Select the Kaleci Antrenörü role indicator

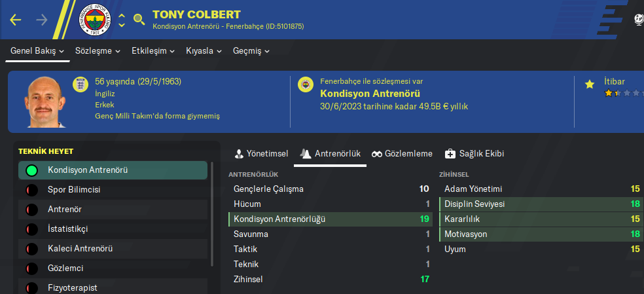click(x=31, y=249)
